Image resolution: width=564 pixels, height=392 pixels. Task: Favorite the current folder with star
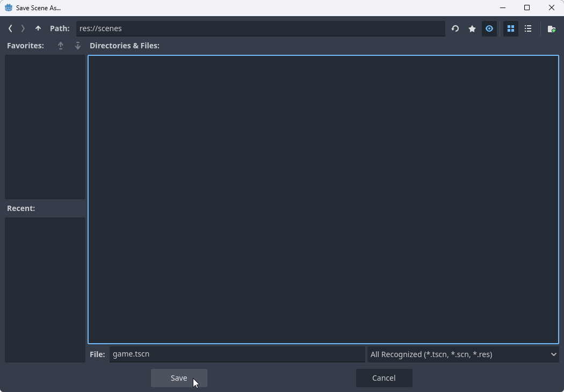(x=472, y=28)
